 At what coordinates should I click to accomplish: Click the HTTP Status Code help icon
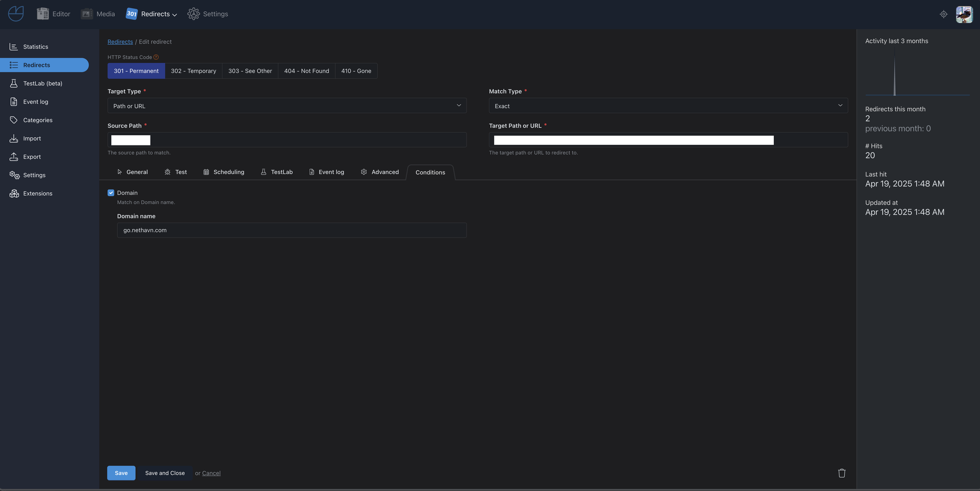[x=156, y=57]
